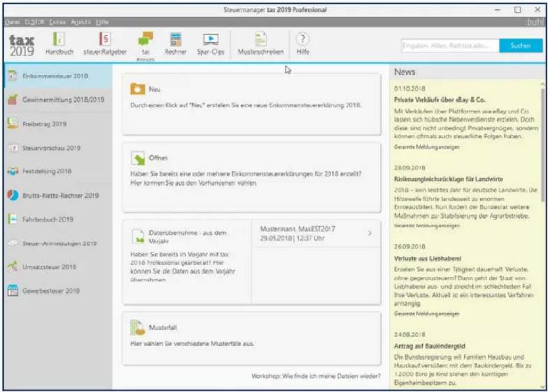Open the Freibetrag 2019 module

pos(58,124)
